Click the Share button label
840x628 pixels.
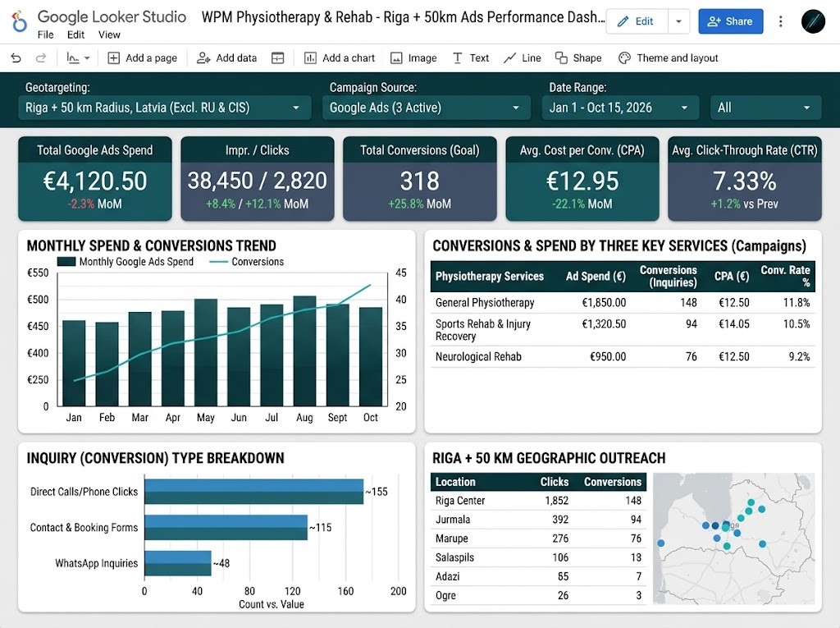pos(739,21)
